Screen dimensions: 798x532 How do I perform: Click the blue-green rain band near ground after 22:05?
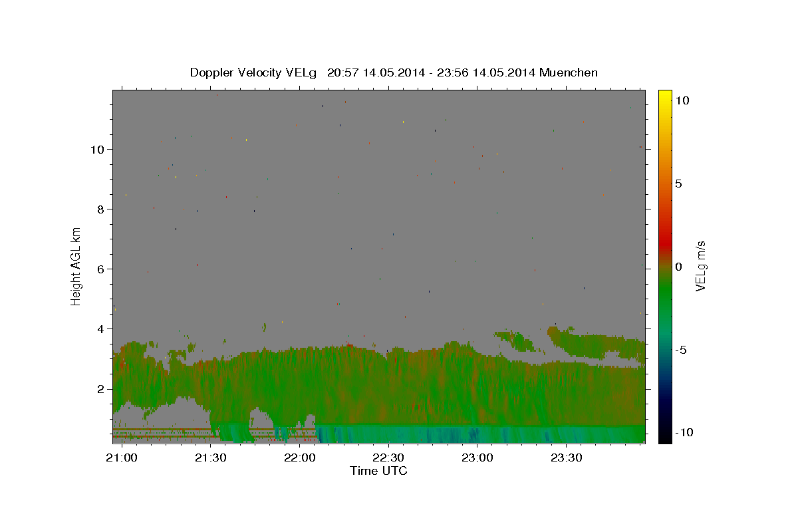479,434
